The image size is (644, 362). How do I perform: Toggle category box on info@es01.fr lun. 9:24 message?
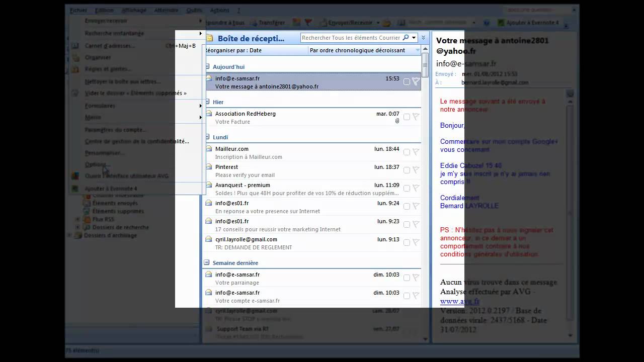tap(407, 207)
